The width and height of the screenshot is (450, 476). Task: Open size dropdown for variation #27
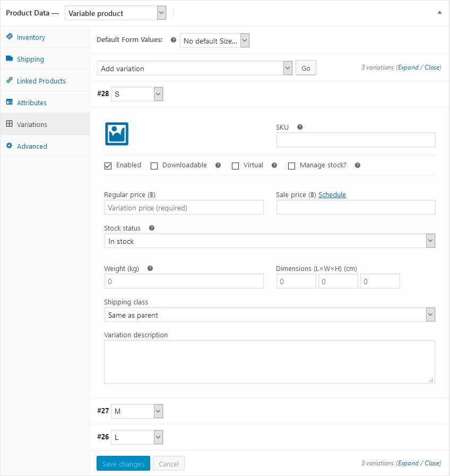click(137, 411)
